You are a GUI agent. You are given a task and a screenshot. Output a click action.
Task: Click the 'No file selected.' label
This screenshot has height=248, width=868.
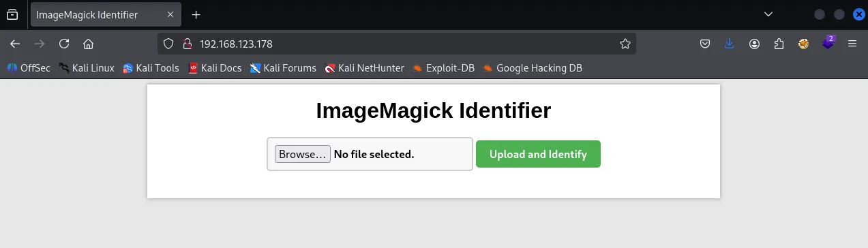(374, 154)
